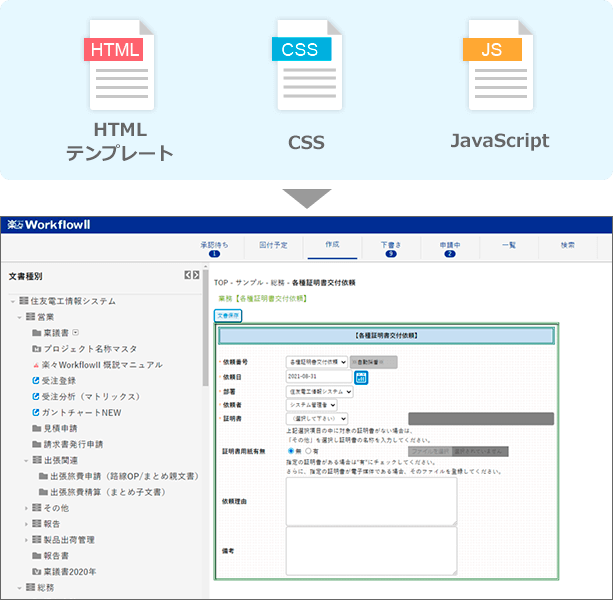
Task: Expand the その他 tree node
Action: coord(26,508)
